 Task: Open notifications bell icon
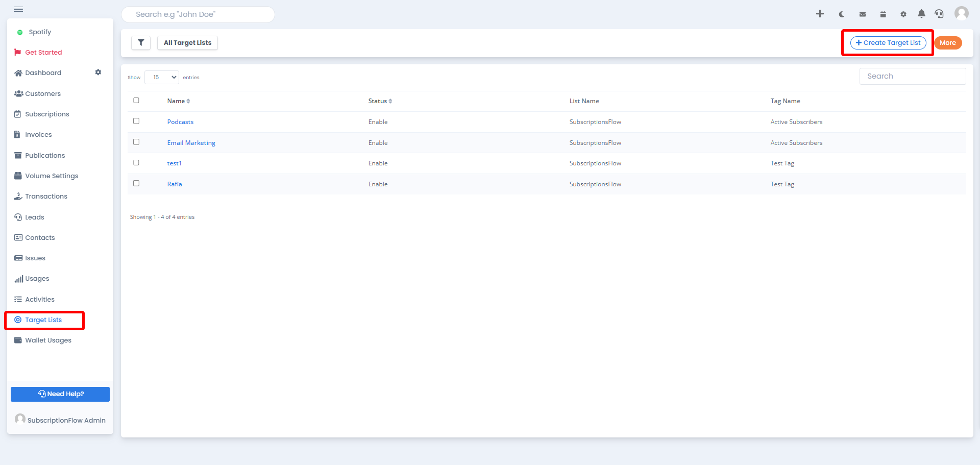click(921, 14)
